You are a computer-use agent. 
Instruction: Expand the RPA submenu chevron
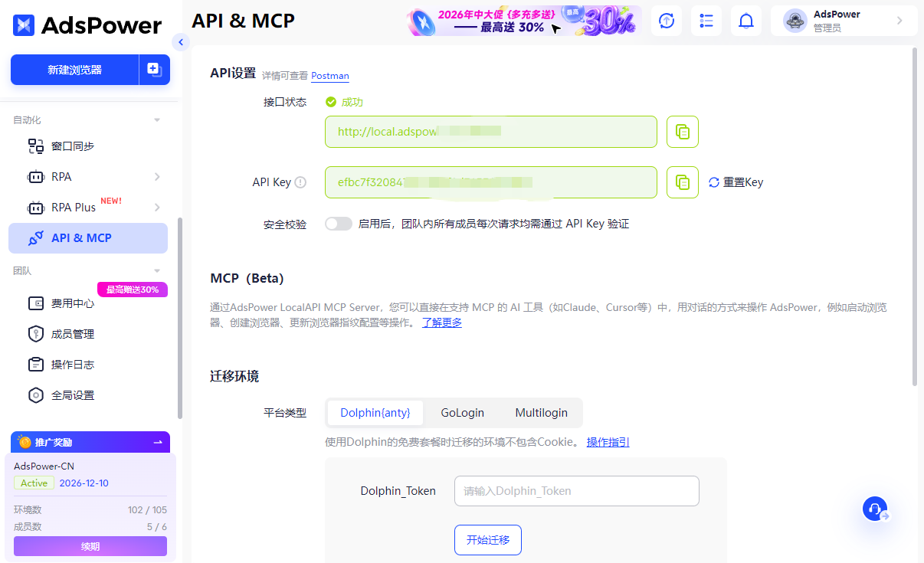(157, 177)
